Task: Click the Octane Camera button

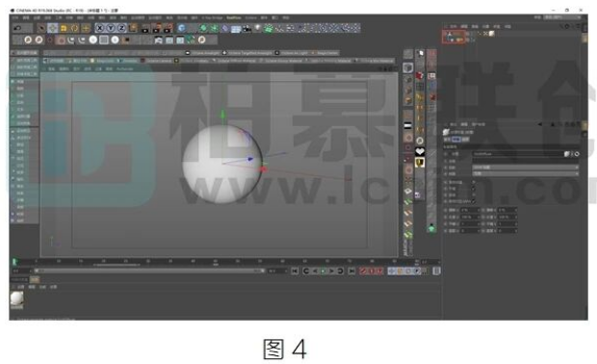Action: coord(157,61)
